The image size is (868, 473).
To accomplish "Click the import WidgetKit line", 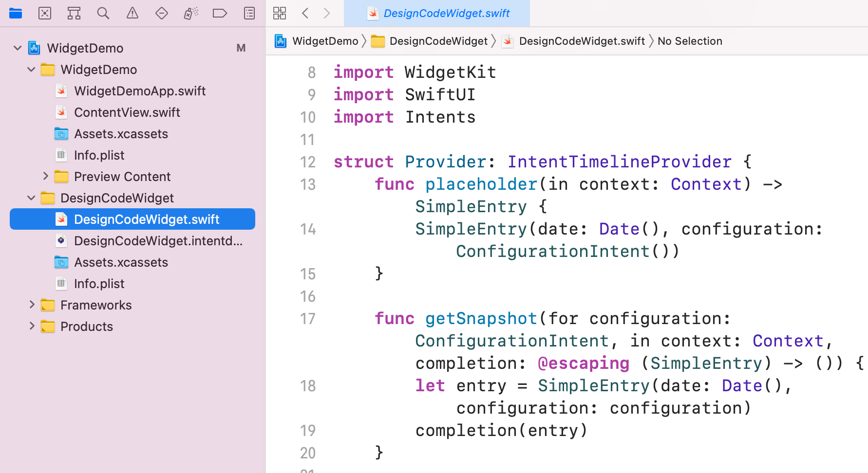I will click(415, 73).
